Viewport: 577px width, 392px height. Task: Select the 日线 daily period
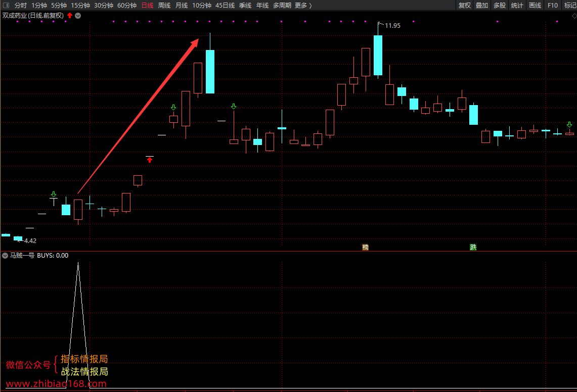[147, 5]
